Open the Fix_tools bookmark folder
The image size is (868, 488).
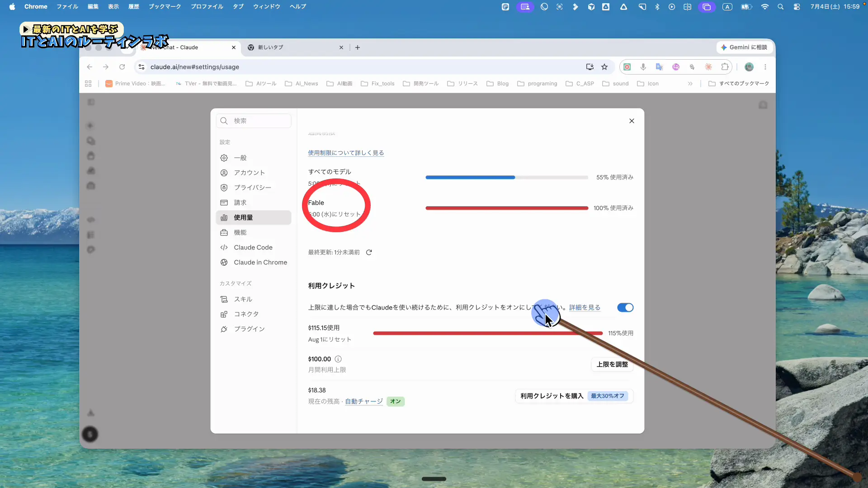(x=377, y=84)
